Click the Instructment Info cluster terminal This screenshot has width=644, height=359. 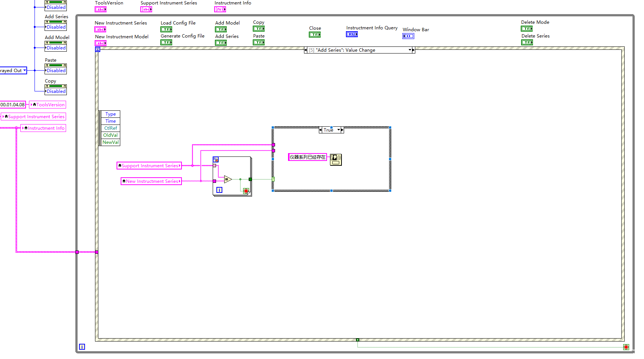pyautogui.click(x=220, y=9)
